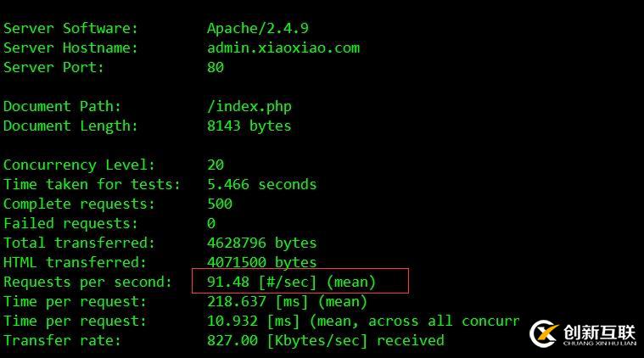Click the Requests per second label
The width and height of the screenshot is (644, 358).
pos(87,282)
